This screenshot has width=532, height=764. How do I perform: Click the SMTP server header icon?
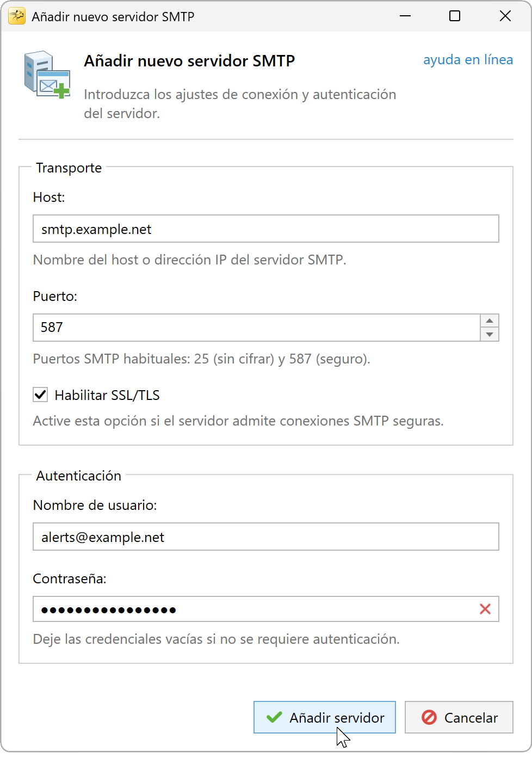click(x=47, y=75)
